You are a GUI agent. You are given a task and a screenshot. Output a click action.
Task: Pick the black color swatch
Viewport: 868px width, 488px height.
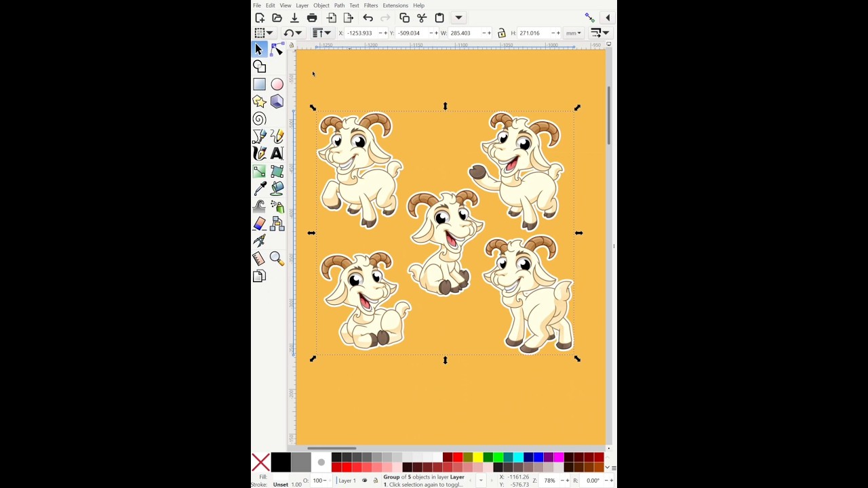pyautogui.click(x=281, y=462)
